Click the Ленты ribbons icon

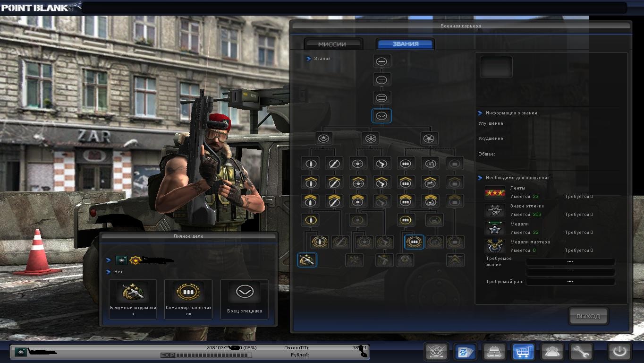[x=495, y=192]
